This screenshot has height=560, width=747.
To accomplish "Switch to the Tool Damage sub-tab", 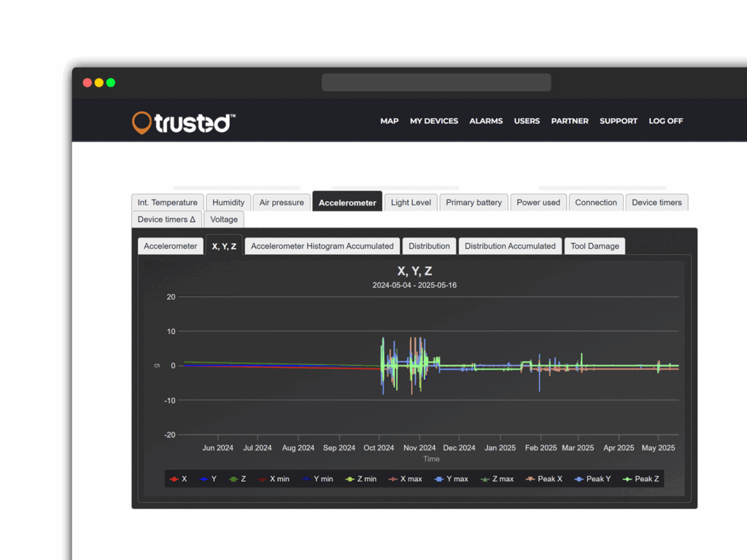I will (x=594, y=246).
